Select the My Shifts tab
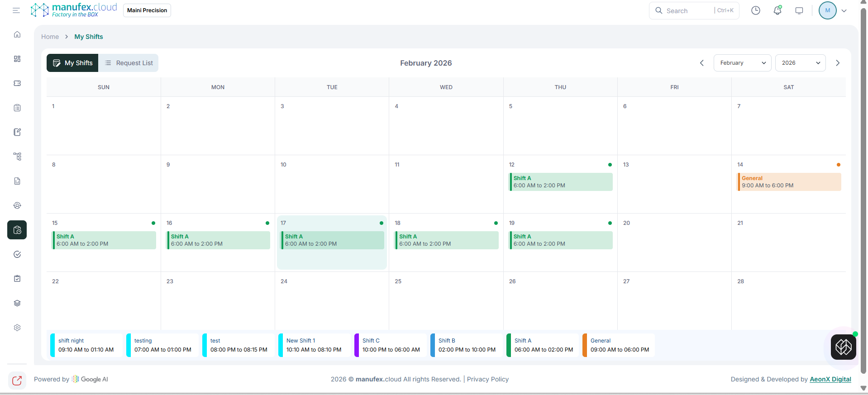The width and height of the screenshot is (868, 395). click(72, 63)
